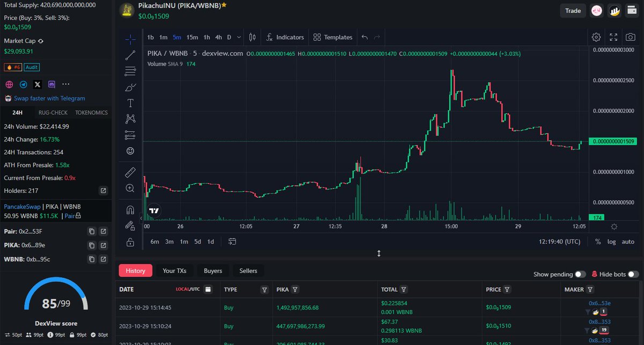Open the Telegram link icon
644x345 pixels.
tap(23, 84)
